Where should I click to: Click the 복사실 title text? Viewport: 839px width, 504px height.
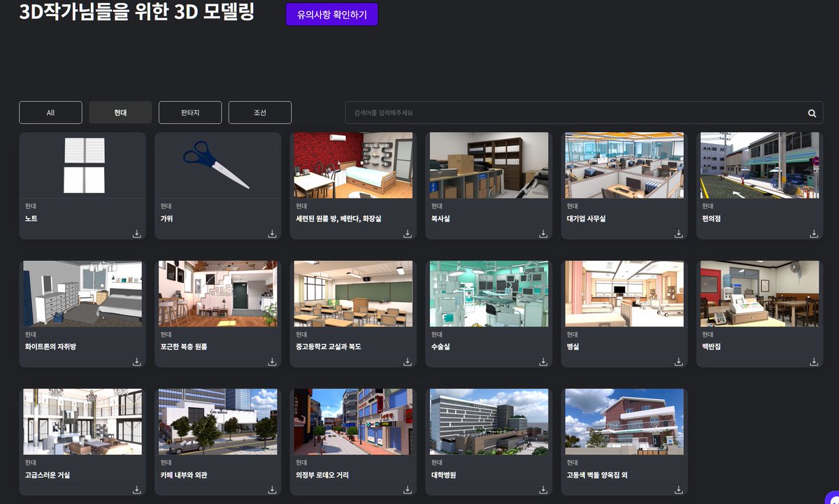(x=440, y=219)
